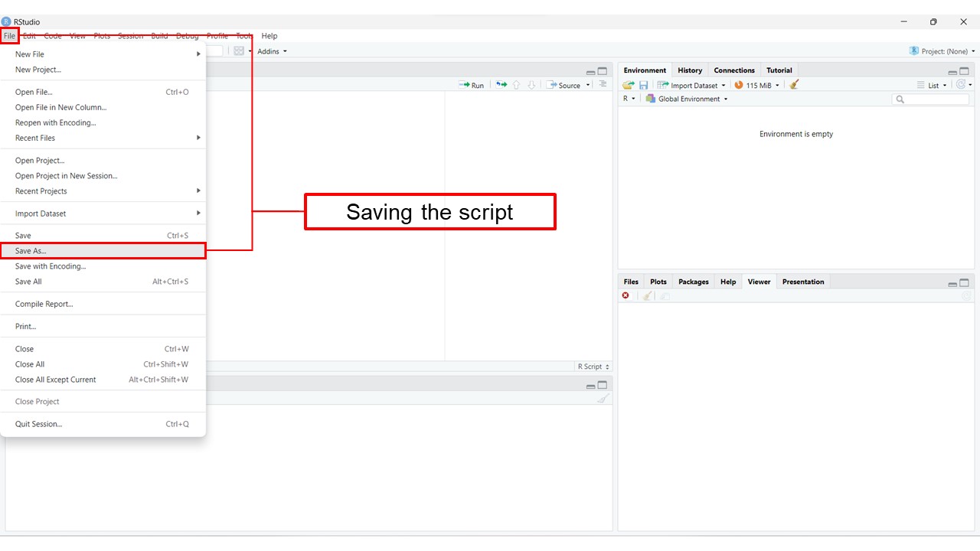Expand the New File submenu
This screenshot has width=980, height=551.
point(103,54)
